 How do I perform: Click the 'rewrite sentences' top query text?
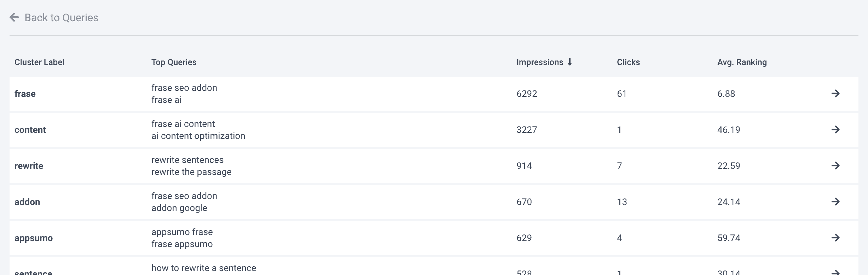coord(187,160)
